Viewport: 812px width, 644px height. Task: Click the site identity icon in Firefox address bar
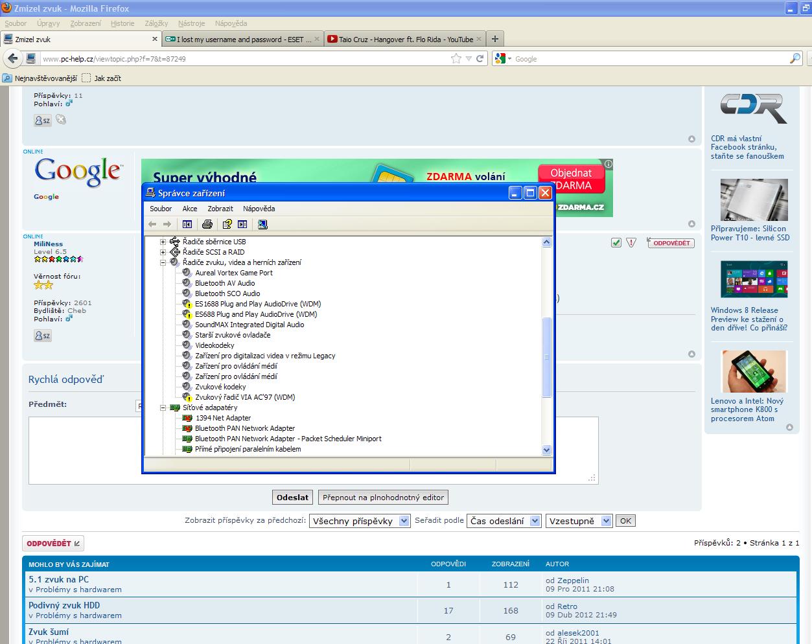tap(31, 58)
